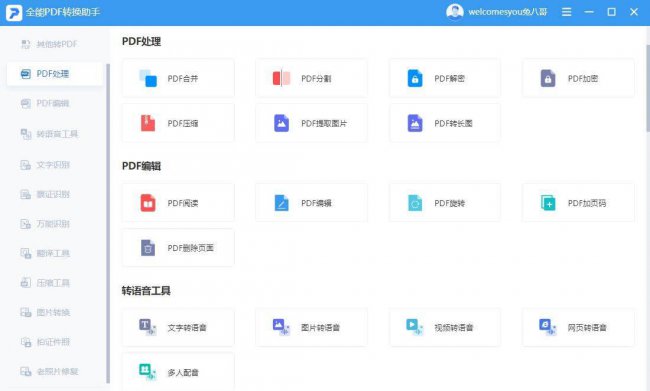Click the 视频转语音 play icon
The image size is (650, 391).
coord(415,327)
